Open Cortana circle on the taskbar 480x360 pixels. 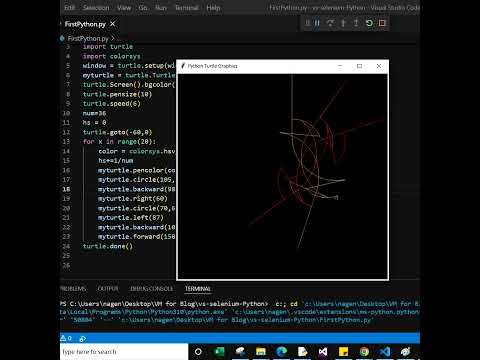pos(198,352)
